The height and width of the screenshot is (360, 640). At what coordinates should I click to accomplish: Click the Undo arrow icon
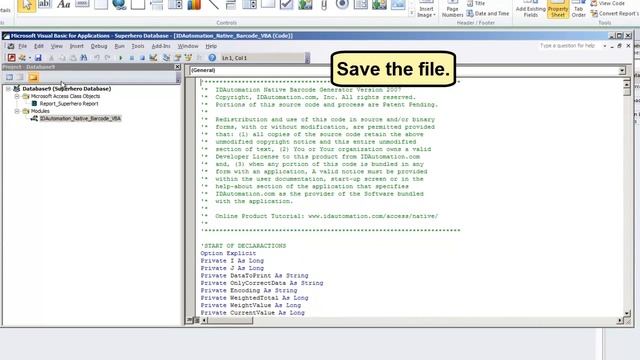tap(97, 58)
